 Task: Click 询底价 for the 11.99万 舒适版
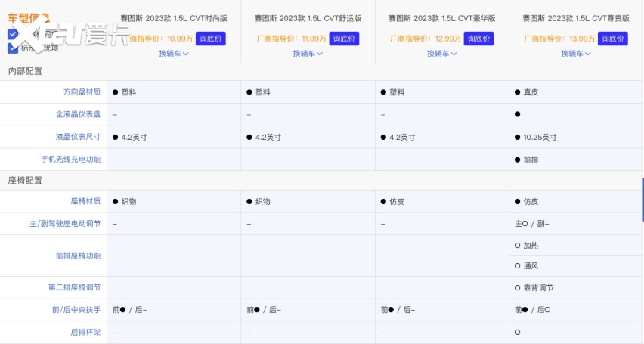click(344, 39)
